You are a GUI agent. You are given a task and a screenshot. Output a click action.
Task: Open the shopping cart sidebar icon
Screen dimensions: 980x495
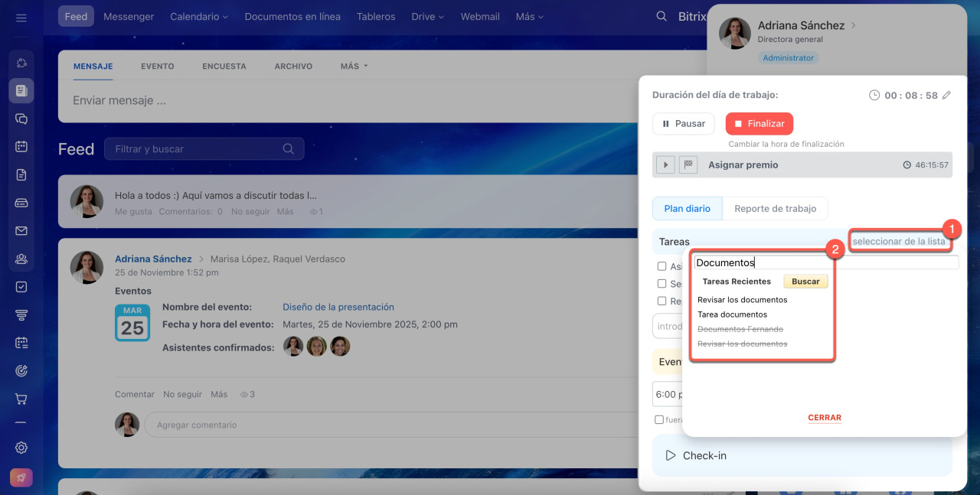coord(21,399)
